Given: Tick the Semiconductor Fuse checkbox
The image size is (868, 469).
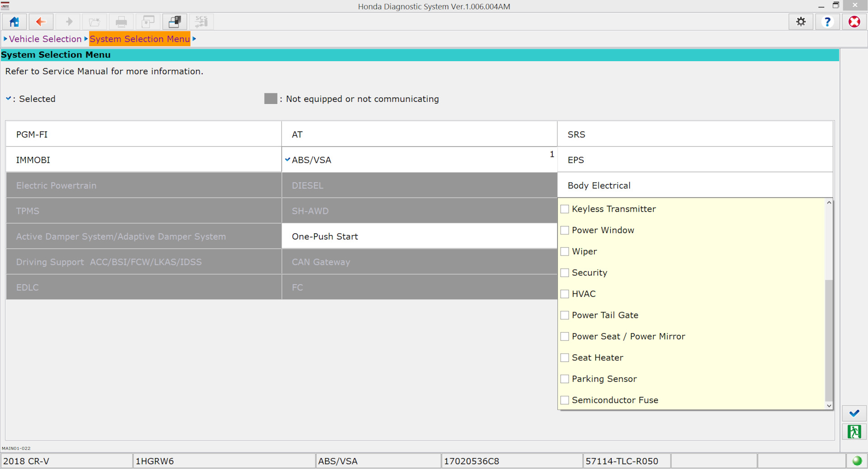Looking at the screenshot, I should [565, 400].
